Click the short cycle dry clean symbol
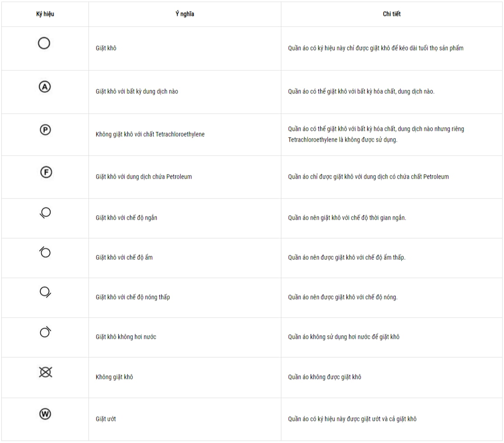Screen dimensions: 504x443 (x=45, y=213)
